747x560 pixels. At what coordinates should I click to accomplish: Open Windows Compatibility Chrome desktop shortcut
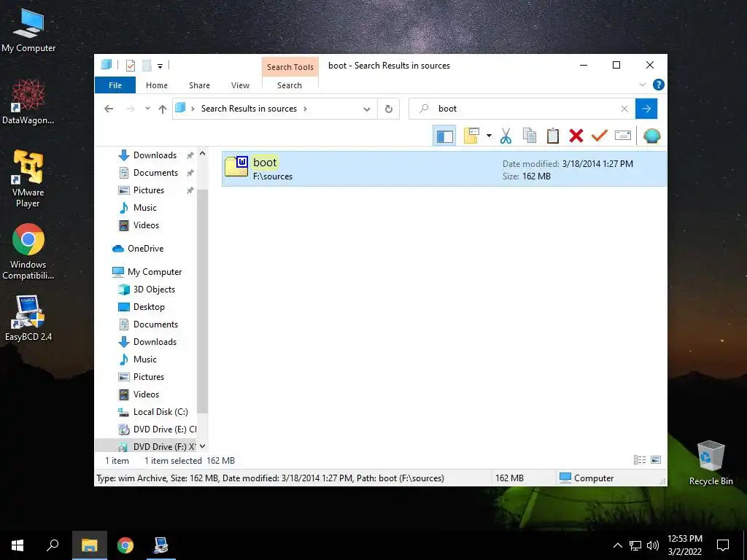(28, 252)
